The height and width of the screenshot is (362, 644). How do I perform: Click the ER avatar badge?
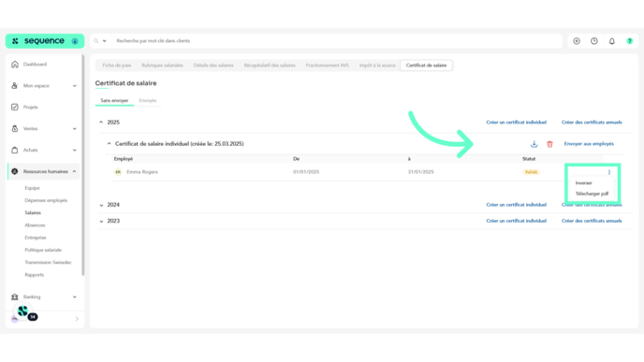[118, 172]
